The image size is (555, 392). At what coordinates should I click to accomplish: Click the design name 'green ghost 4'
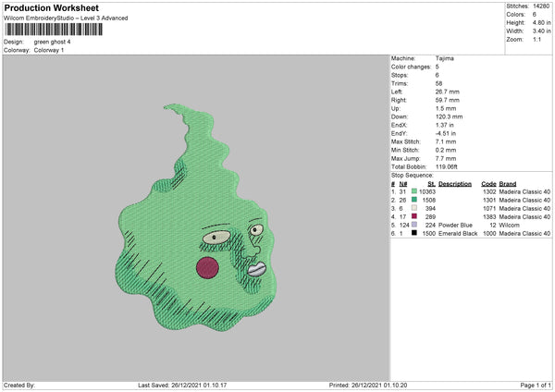tap(52, 42)
